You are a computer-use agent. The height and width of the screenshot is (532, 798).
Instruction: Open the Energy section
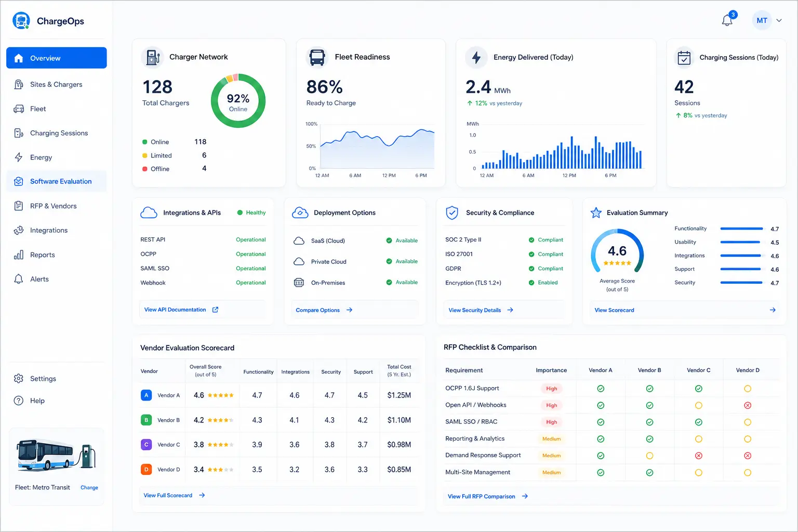click(57, 157)
